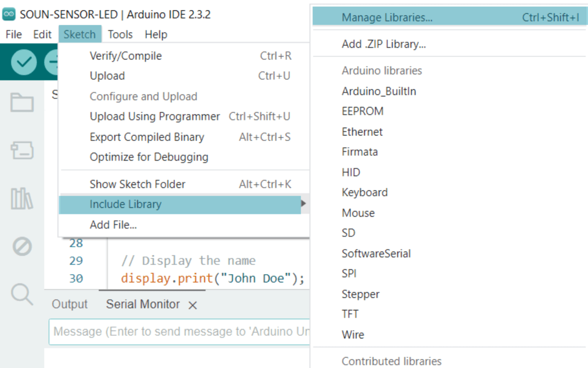Select Export Compiled Binary
Image resolution: width=588 pixels, height=368 pixels.
pyautogui.click(x=147, y=137)
